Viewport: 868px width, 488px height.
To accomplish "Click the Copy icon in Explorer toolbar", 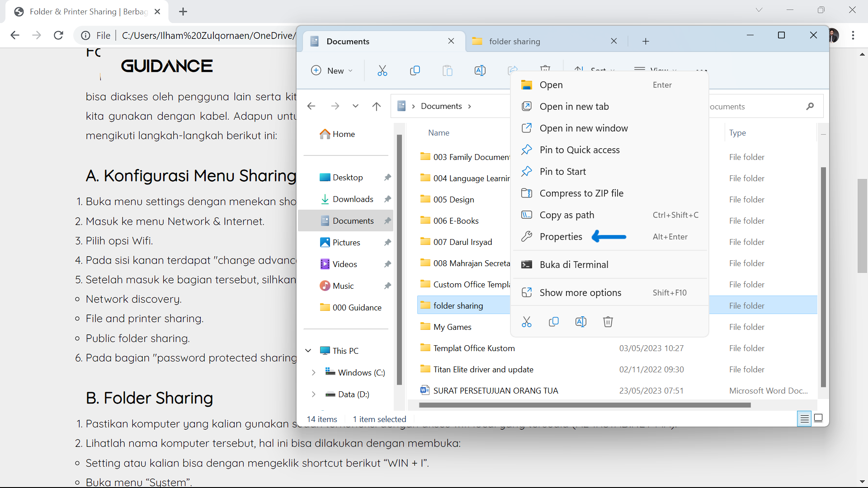I will tap(415, 70).
